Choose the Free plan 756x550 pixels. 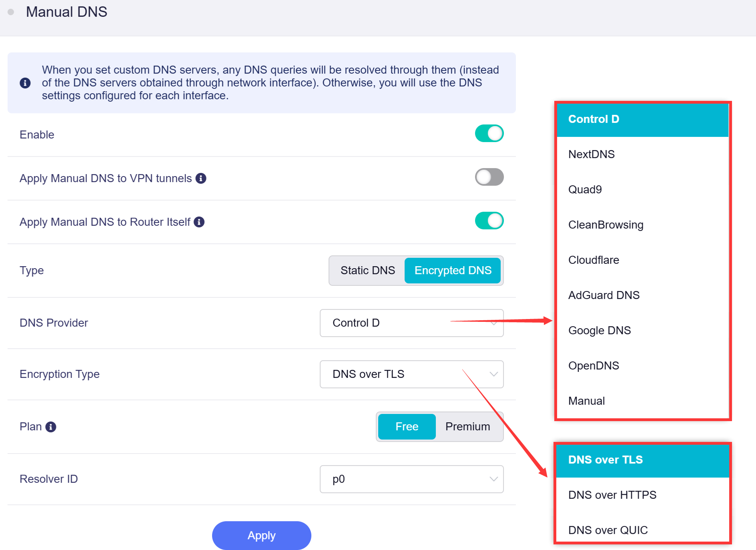(x=407, y=427)
